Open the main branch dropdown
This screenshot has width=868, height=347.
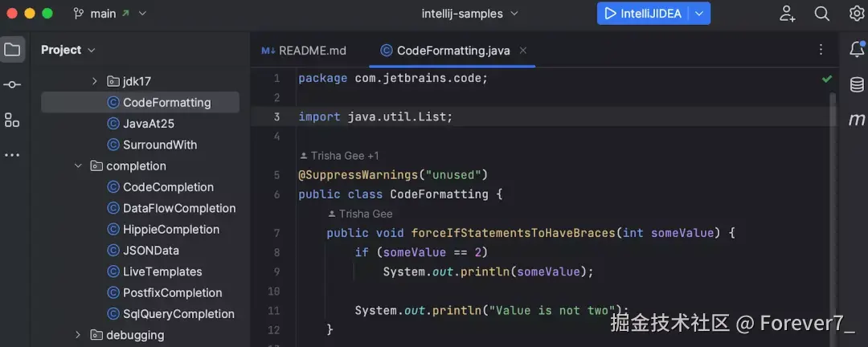pos(110,14)
